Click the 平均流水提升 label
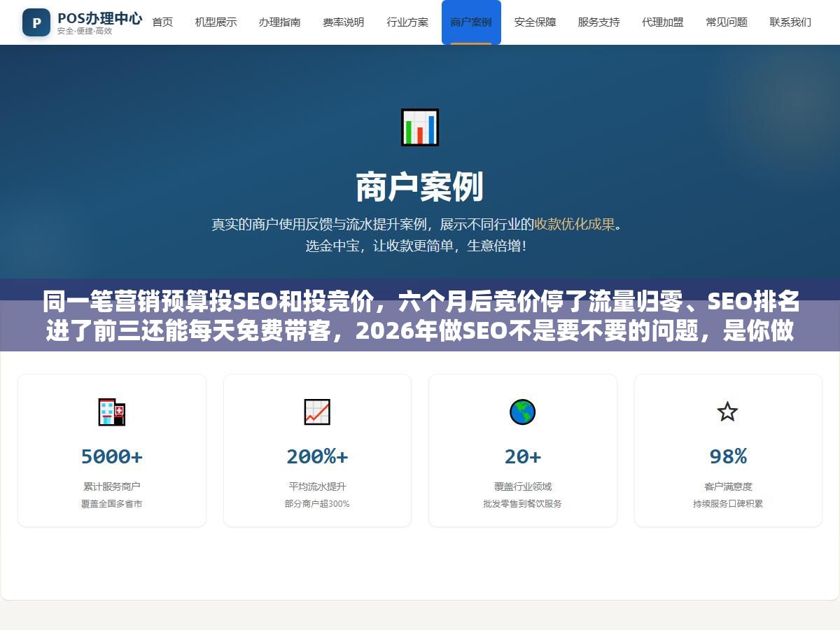This screenshot has height=630, width=840. (x=317, y=486)
